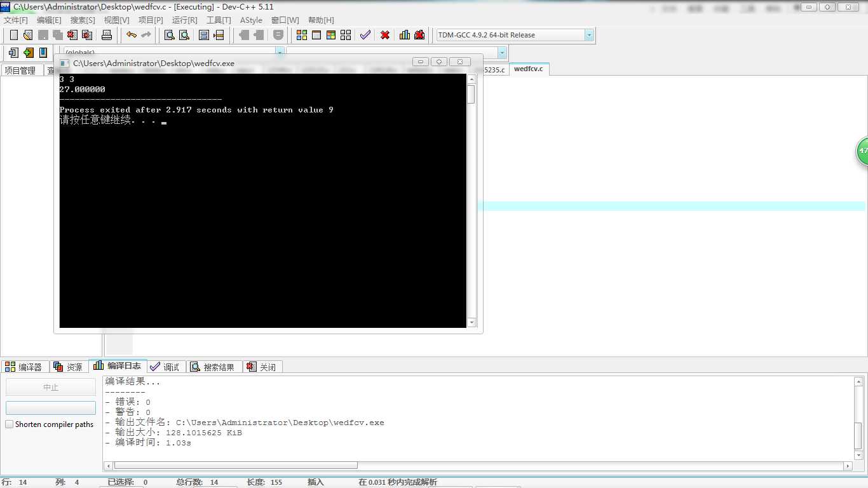868x488 pixels.
Task: Open the 运行[R] menu
Action: click(x=184, y=20)
